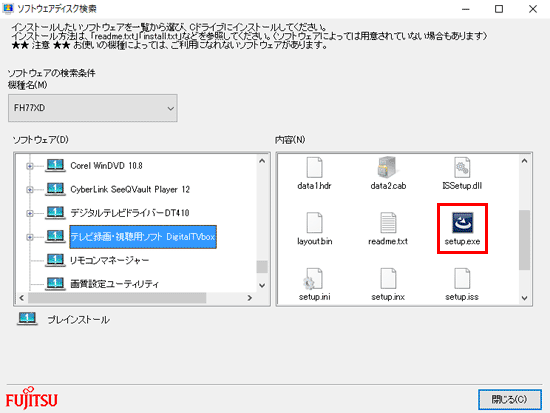Select the layout.bin file icon

pos(314,223)
